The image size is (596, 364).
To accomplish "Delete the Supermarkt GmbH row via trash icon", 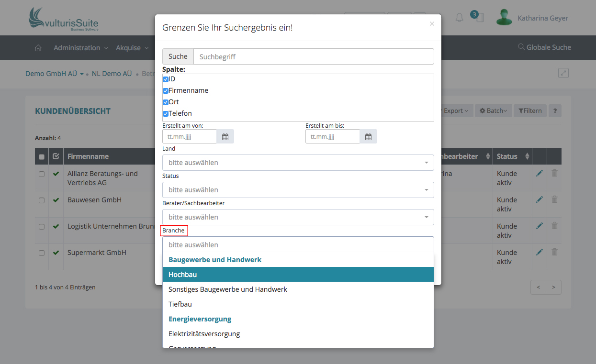I will pos(554,252).
